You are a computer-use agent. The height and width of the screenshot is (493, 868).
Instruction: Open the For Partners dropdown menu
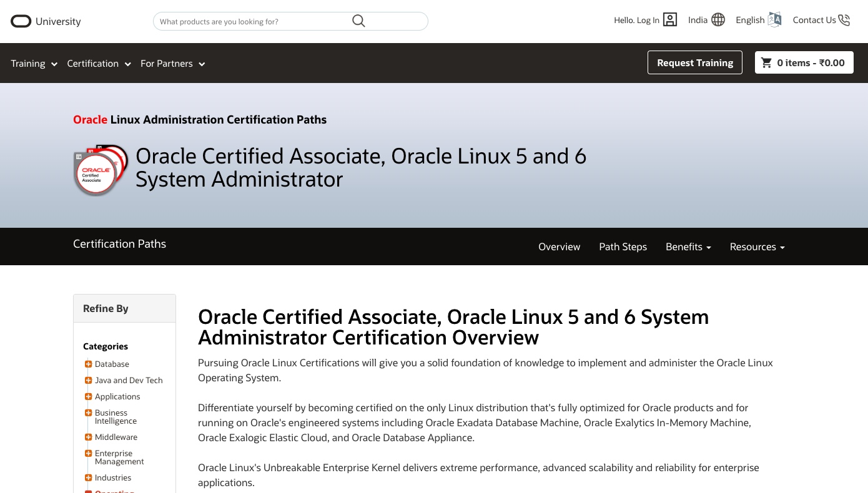[x=173, y=64]
